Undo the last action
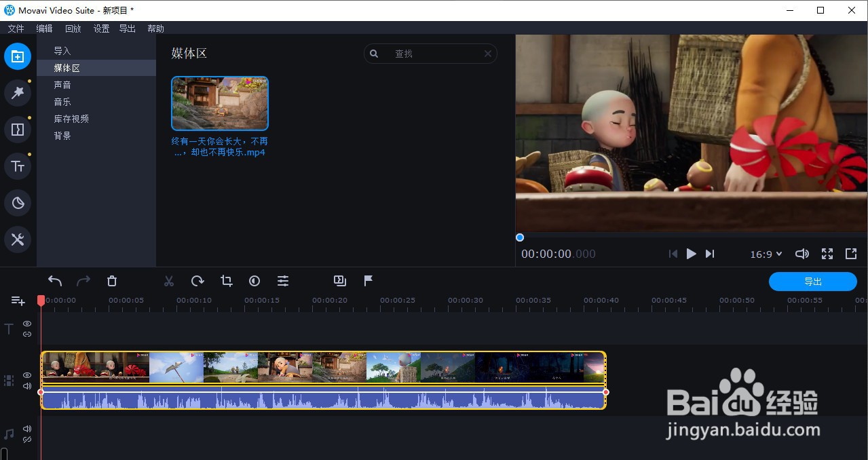 pos(55,281)
